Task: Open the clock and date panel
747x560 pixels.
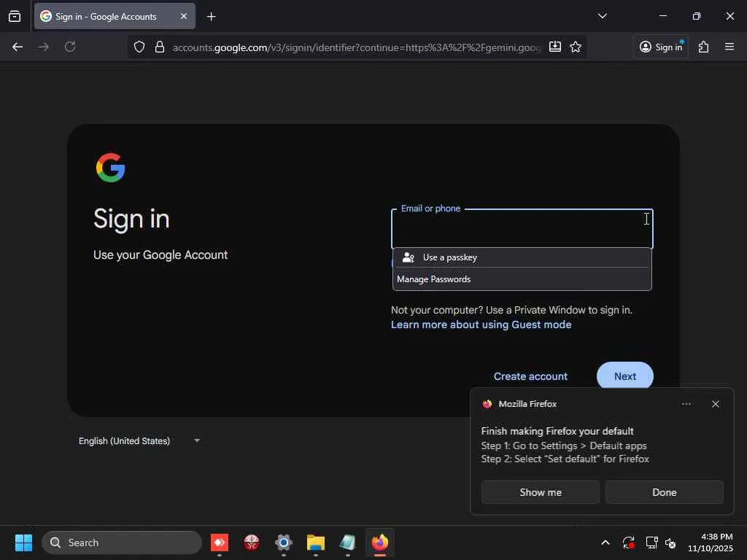Action: click(x=710, y=542)
